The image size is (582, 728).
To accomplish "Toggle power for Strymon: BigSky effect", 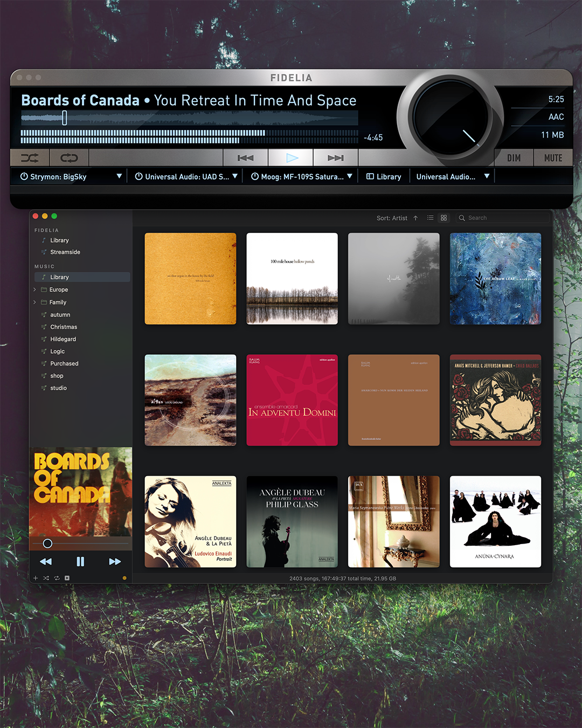I will [24, 176].
